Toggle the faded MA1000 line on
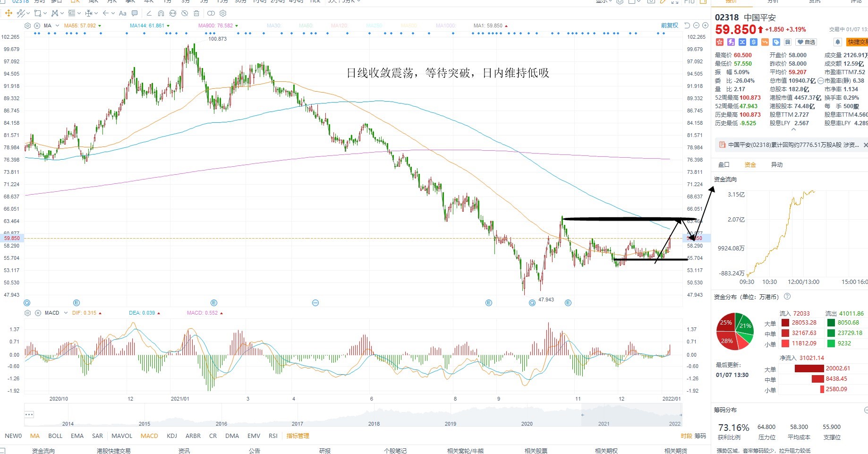Image resolution: width=868 pixels, height=454 pixels. [446, 26]
